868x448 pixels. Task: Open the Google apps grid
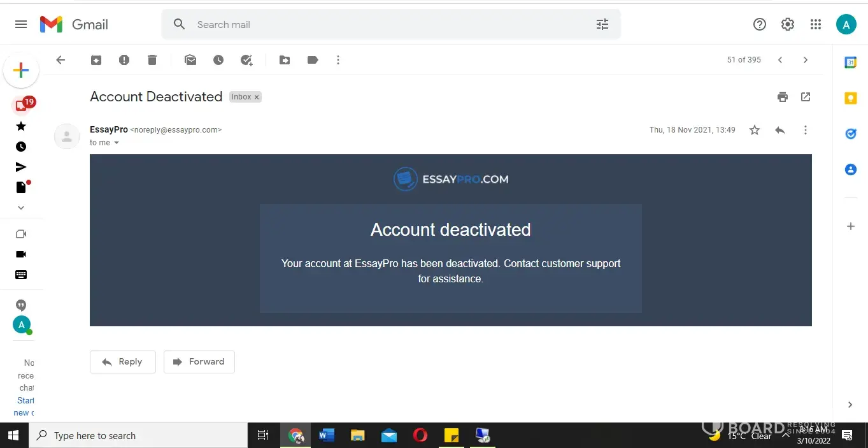816,24
